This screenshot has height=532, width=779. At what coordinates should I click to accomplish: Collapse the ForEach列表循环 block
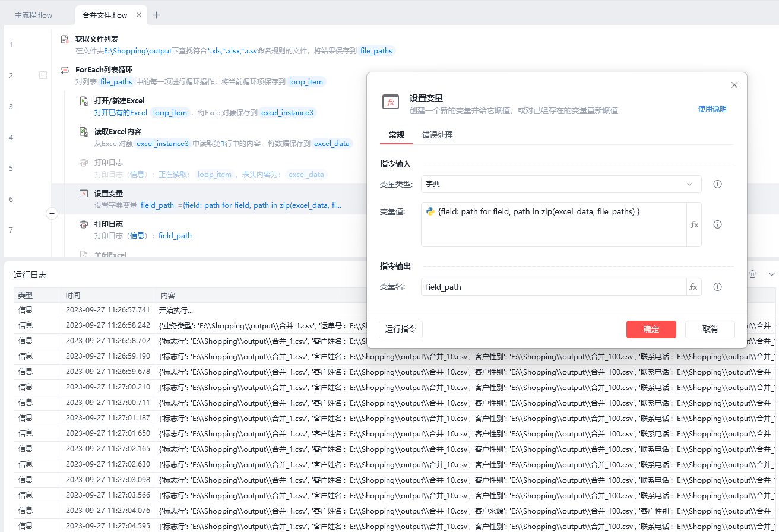tap(43, 75)
